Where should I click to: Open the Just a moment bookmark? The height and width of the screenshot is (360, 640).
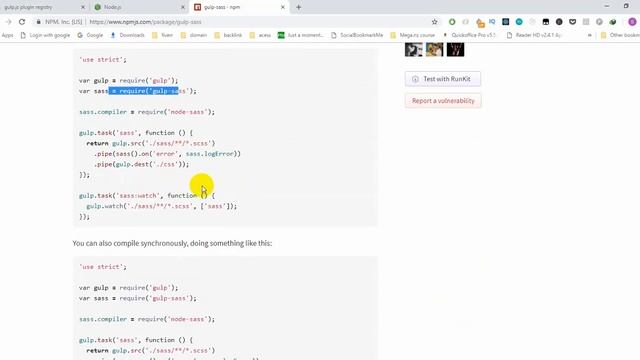(301, 35)
